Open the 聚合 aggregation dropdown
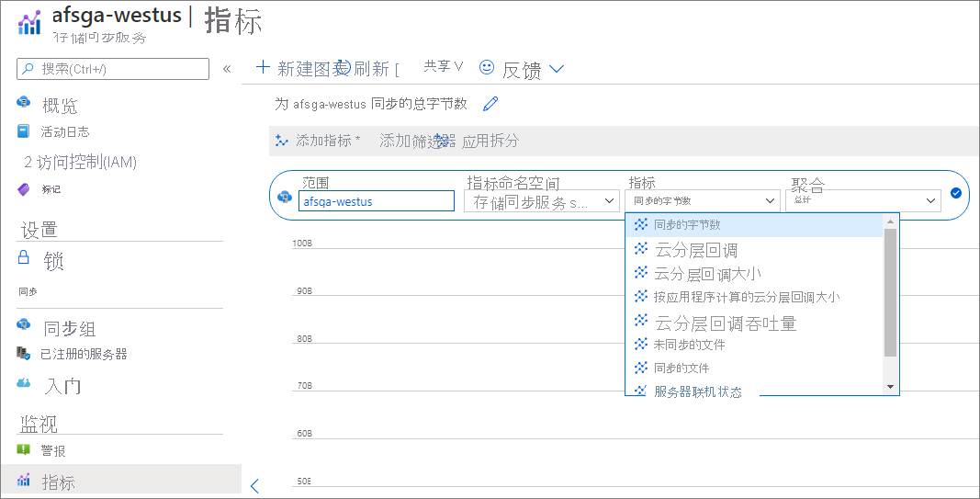 pos(863,200)
